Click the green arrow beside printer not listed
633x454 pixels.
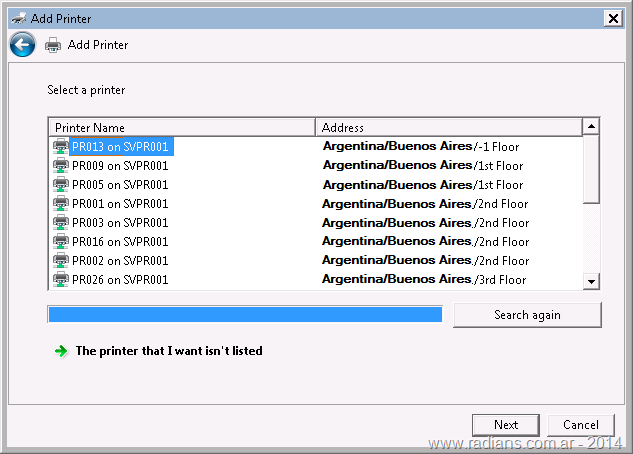(x=61, y=351)
